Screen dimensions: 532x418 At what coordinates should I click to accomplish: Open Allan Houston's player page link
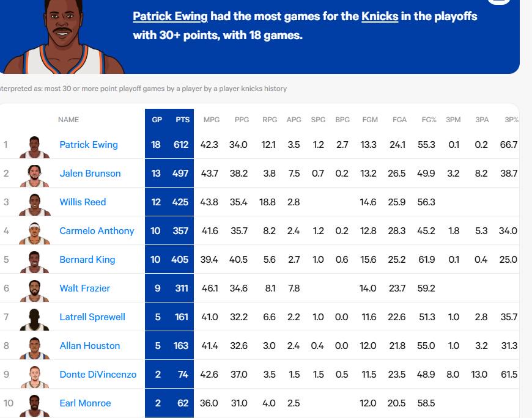click(89, 346)
